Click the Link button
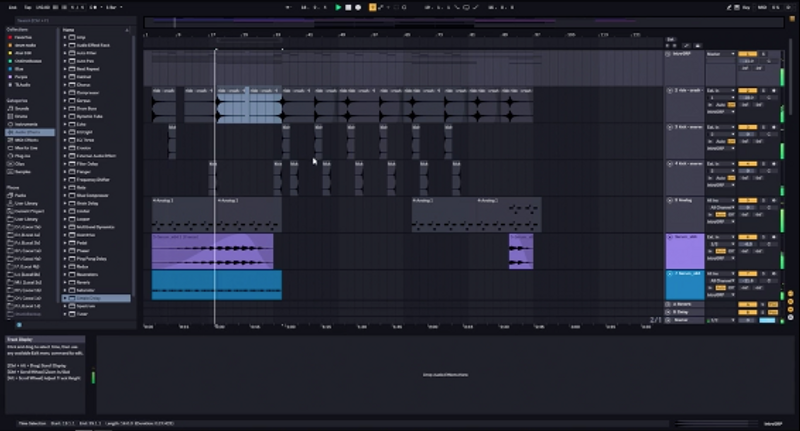Viewport: 800px width, 431px height. click(x=13, y=8)
